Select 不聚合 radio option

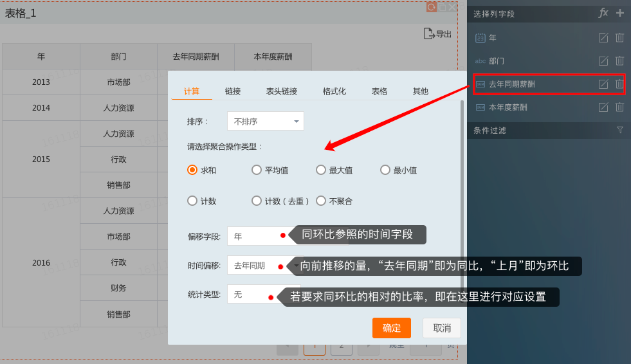point(321,201)
